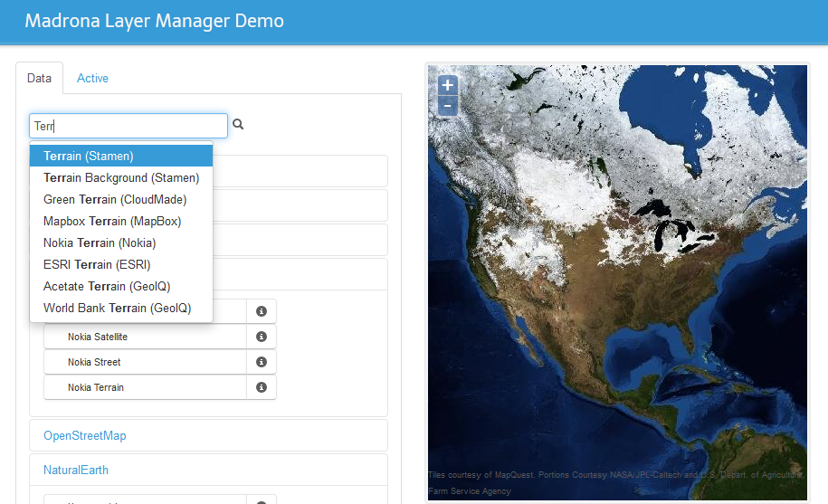Pick Green Terrain (CloudMade) suggestion
The image size is (828, 504).
121,199
